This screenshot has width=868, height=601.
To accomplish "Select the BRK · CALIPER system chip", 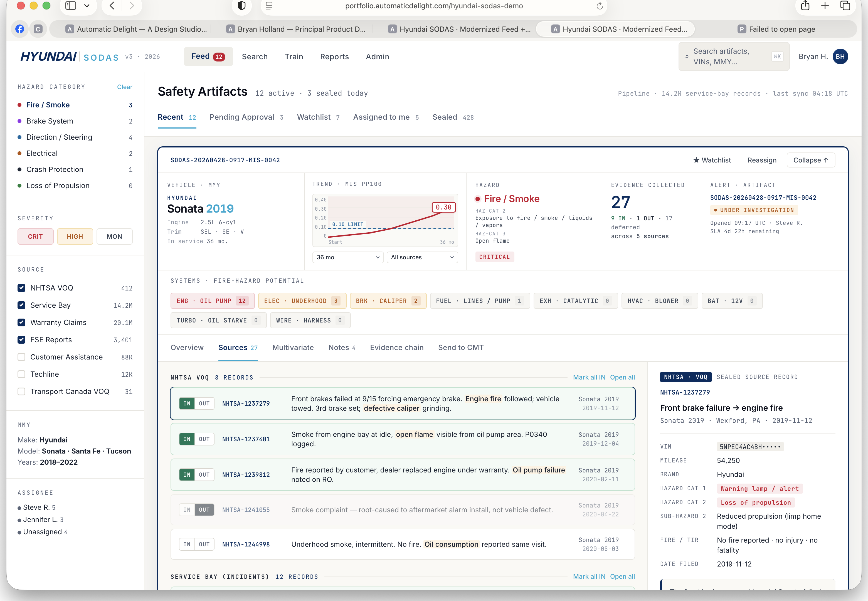I will click(388, 301).
